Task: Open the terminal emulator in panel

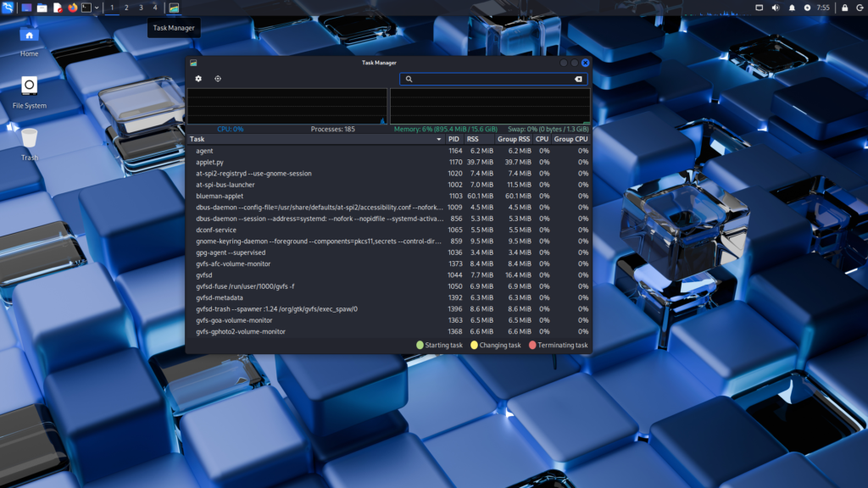Action: (86, 8)
